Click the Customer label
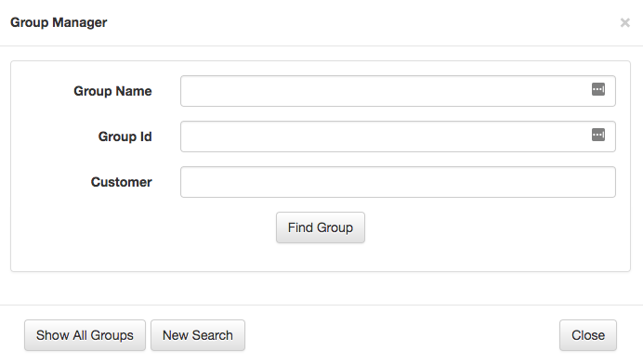643x364 pixels. [x=122, y=182]
